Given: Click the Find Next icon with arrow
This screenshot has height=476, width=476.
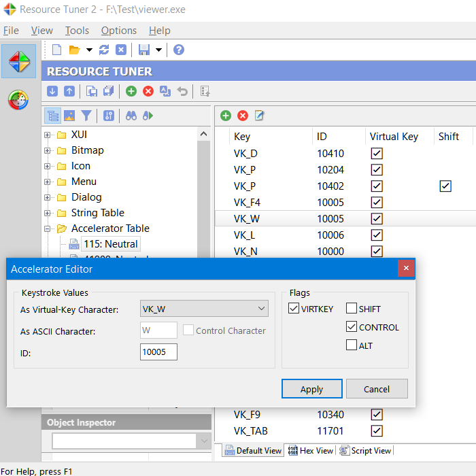Looking at the screenshot, I should tap(148, 116).
